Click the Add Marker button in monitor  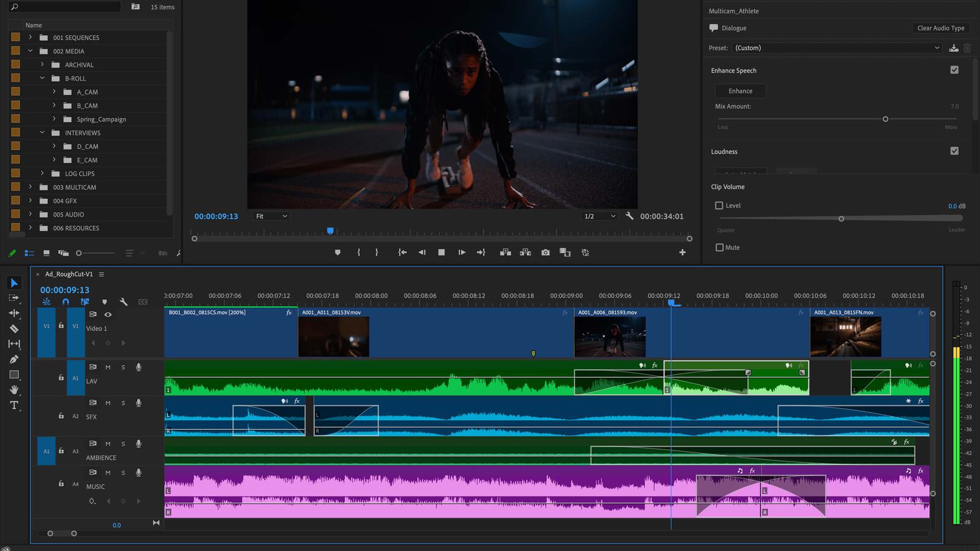pyautogui.click(x=337, y=252)
